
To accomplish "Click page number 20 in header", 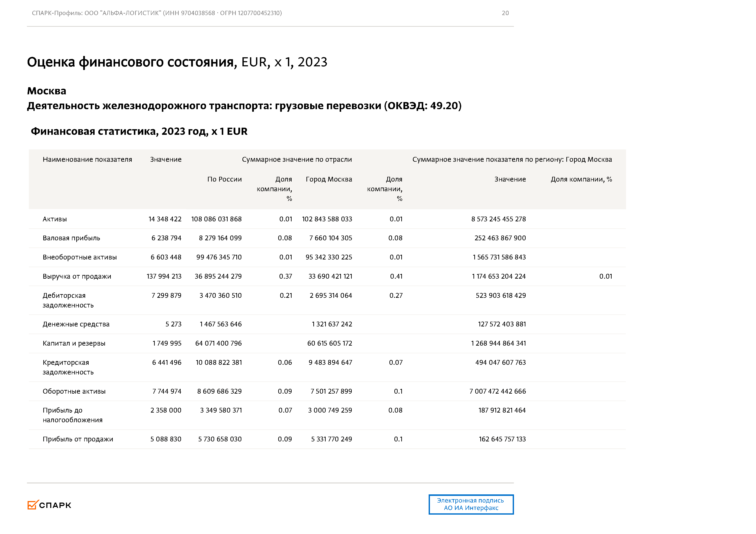I will tap(505, 13).
